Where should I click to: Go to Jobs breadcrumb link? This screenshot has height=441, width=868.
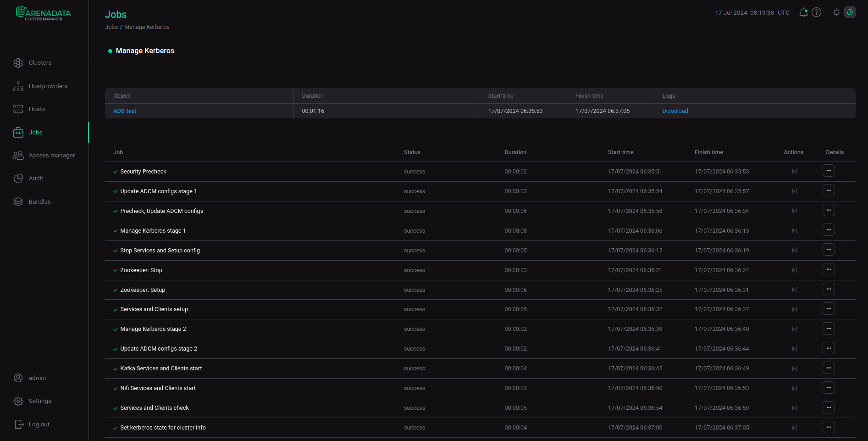[x=111, y=27]
